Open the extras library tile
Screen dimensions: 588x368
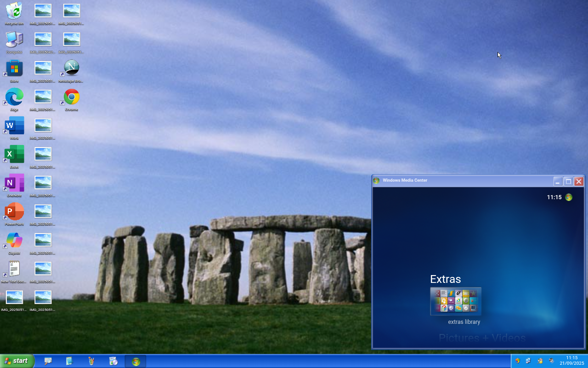click(x=455, y=301)
